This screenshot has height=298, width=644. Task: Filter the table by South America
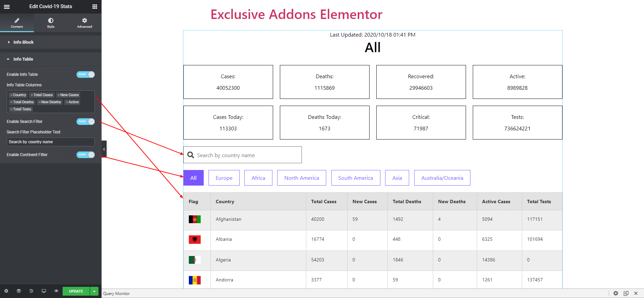pyautogui.click(x=356, y=178)
